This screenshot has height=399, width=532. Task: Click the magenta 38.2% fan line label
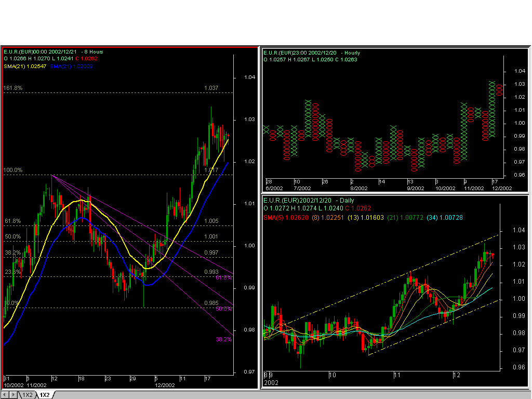pos(223,339)
